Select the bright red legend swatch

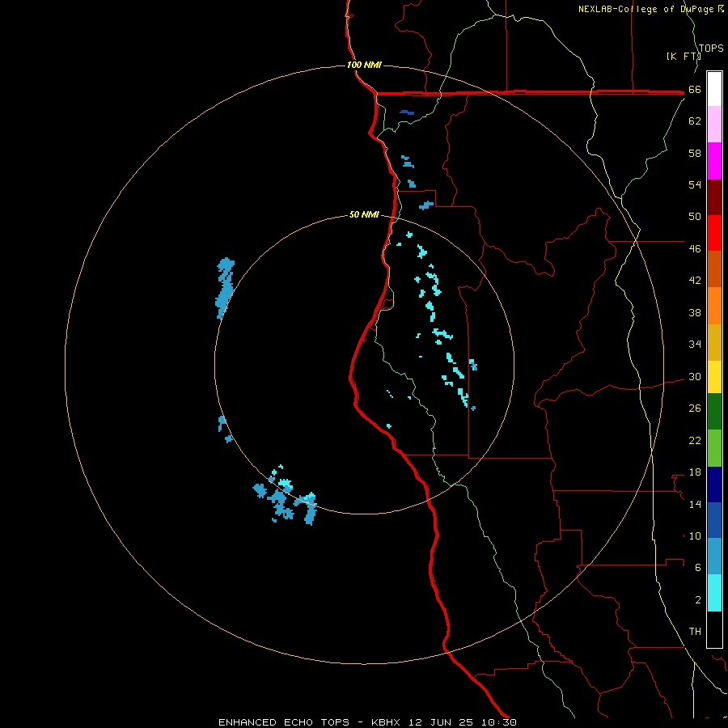click(x=714, y=233)
